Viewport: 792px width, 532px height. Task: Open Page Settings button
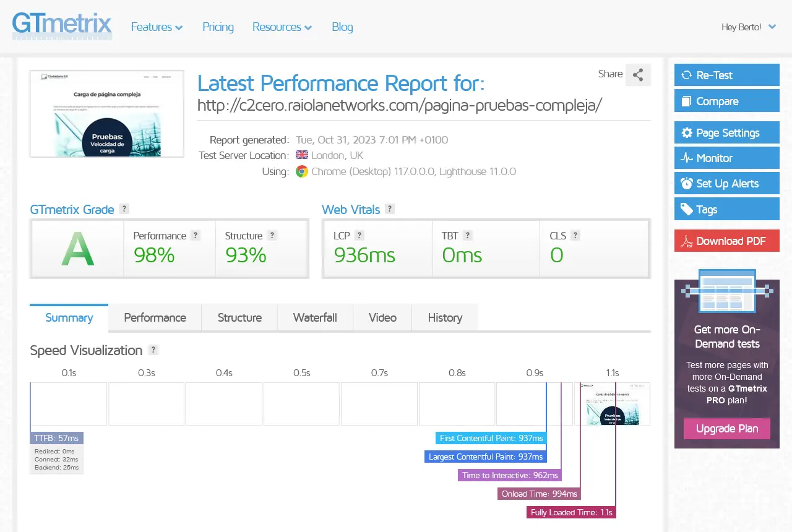click(727, 133)
